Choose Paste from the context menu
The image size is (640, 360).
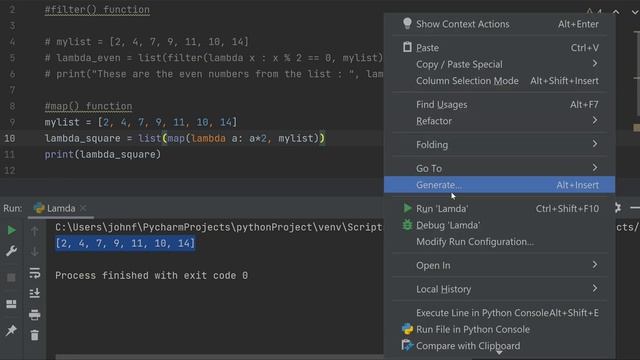(500, 47)
